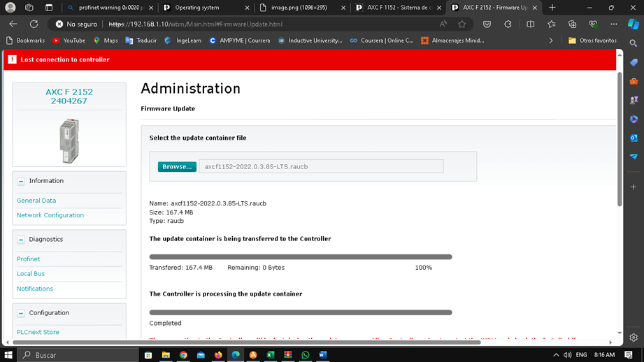Add this page to favorites star
The height and width of the screenshot is (362, 644).
pyautogui.click(x=462, y=24)
